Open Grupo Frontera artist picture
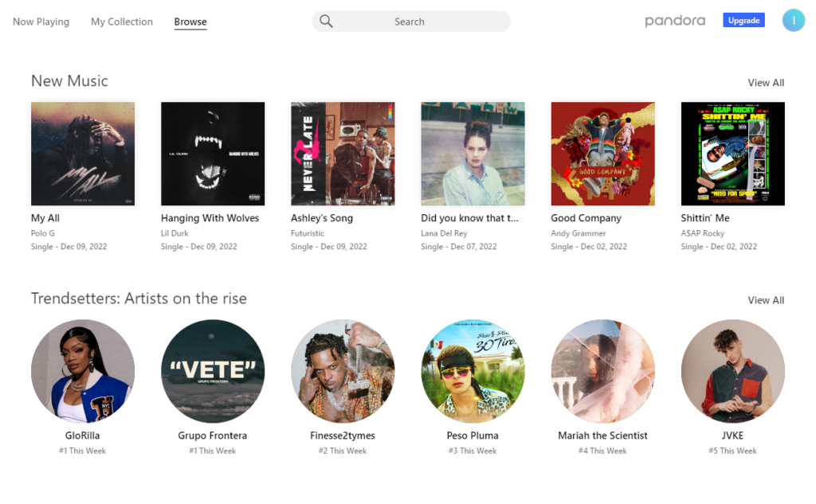Viewport: 816px width, 504px height. click(213, 371)
